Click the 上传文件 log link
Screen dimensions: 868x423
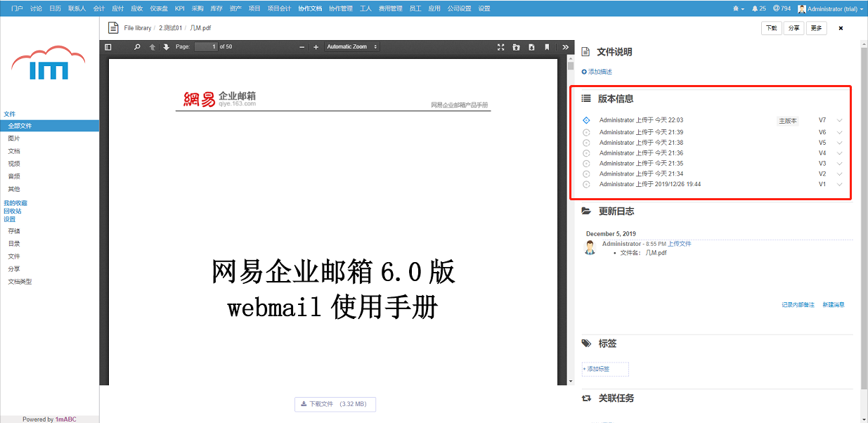(x=680, y=244)
